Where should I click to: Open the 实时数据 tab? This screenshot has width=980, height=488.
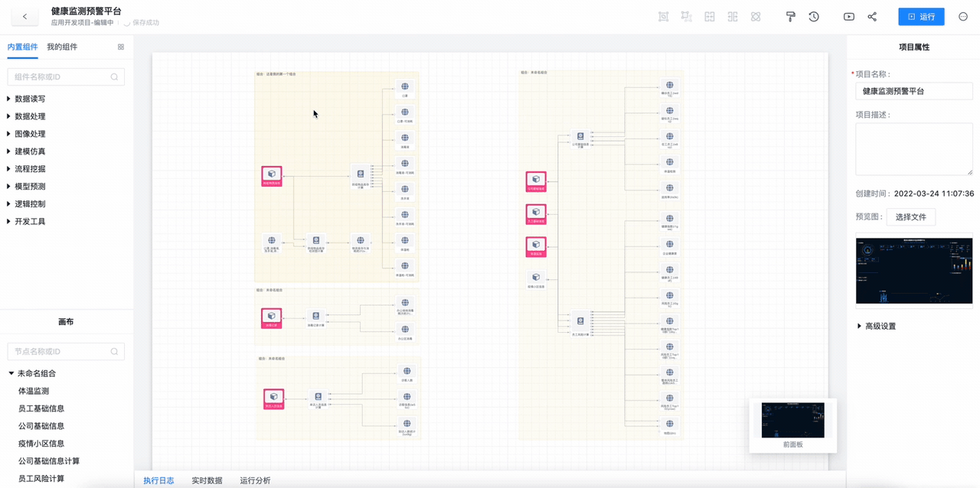click(207, 480)
